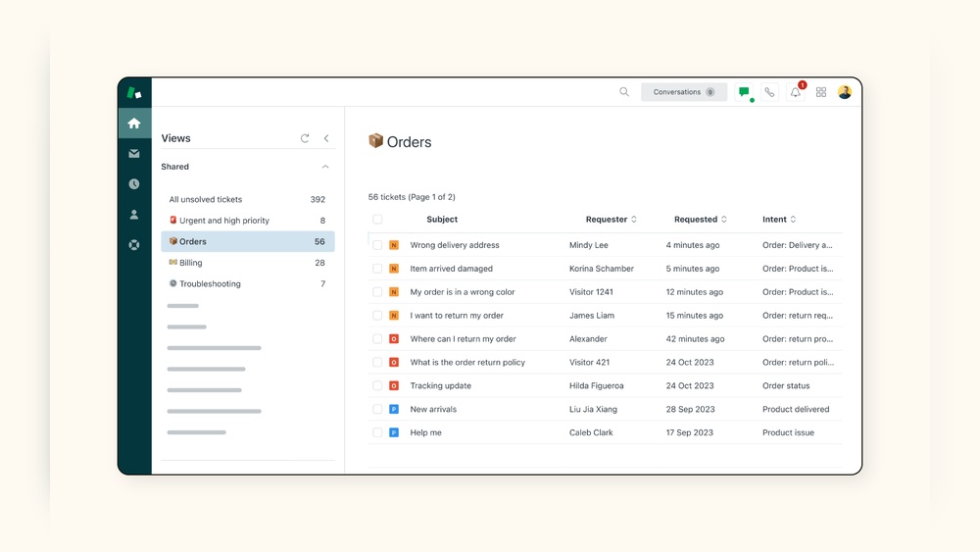Image resolution: width=980 pixels, height=552 pixels.
Task: Sort by Requested column
Action: point(701,220)
